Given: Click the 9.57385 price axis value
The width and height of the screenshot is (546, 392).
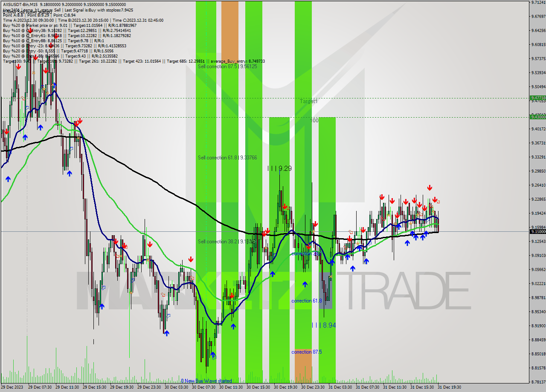Looking at the screenshot, I should click(538, 59).
